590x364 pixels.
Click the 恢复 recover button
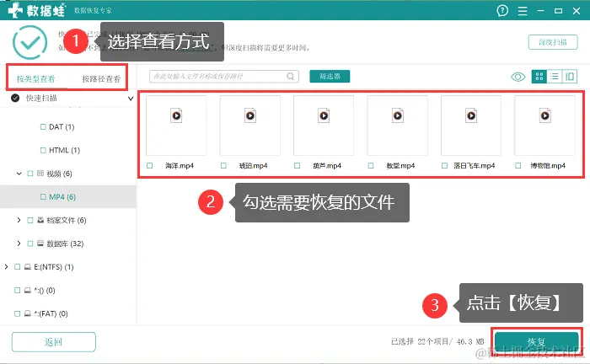coord(536,342)
